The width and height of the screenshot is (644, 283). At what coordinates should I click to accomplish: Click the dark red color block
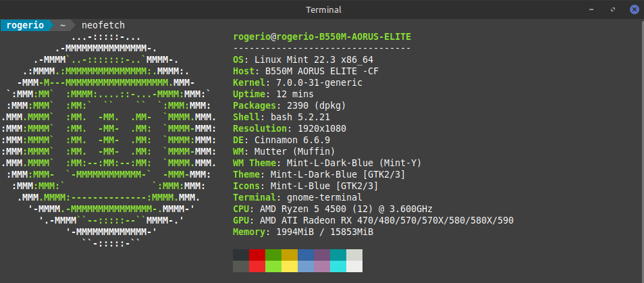(x=257, y=255)
